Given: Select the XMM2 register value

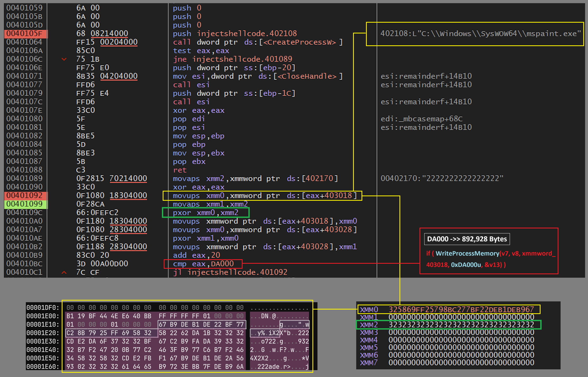Looking at the screenshot, I should click(461, 325).
